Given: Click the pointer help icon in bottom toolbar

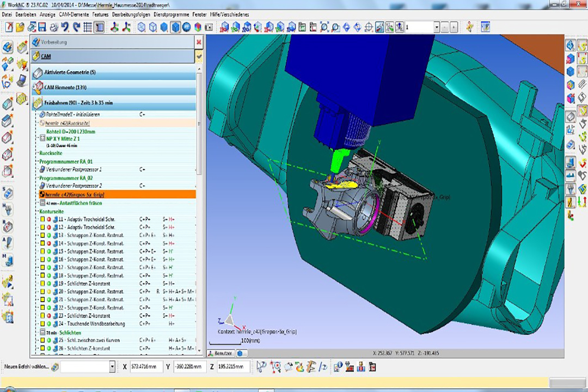Looking at the screenshot, I should pos(261,366).
